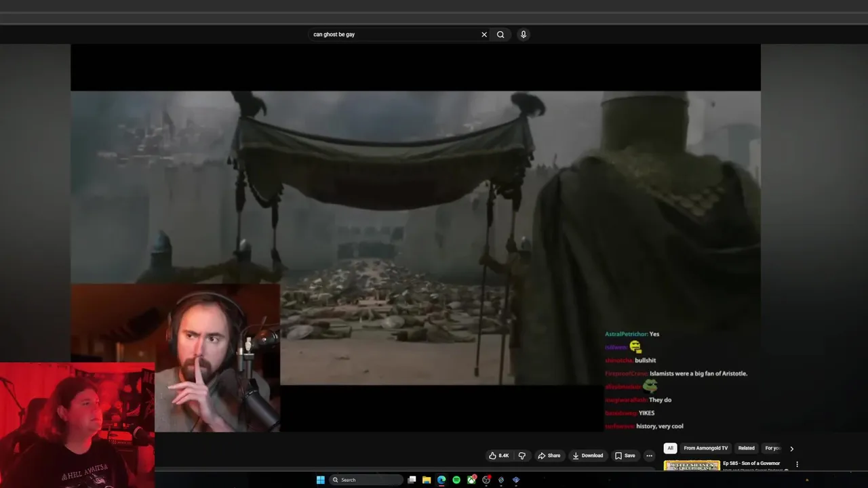868x488 pixels.
Task: Open options menu for Ep 585 video
Action: point(797,464)
